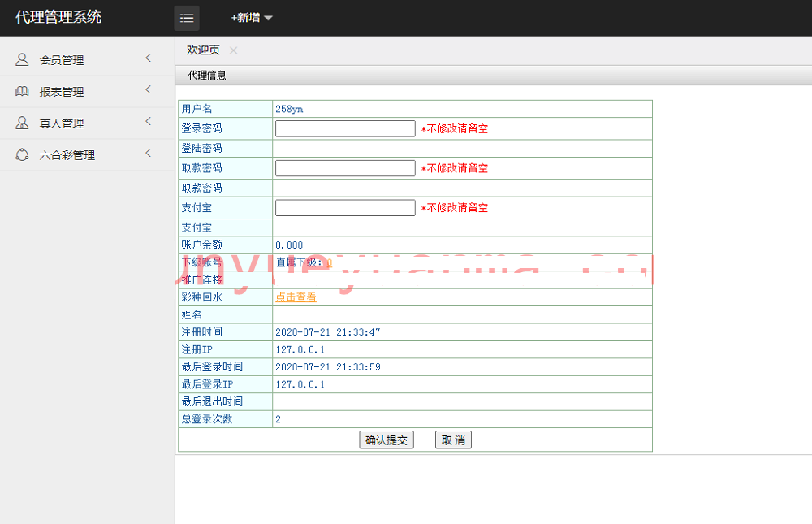Click the 会员管理 person icon
The width and height of the screenshot is (812, 524).
pyautogui.click(x=22, y=59)
